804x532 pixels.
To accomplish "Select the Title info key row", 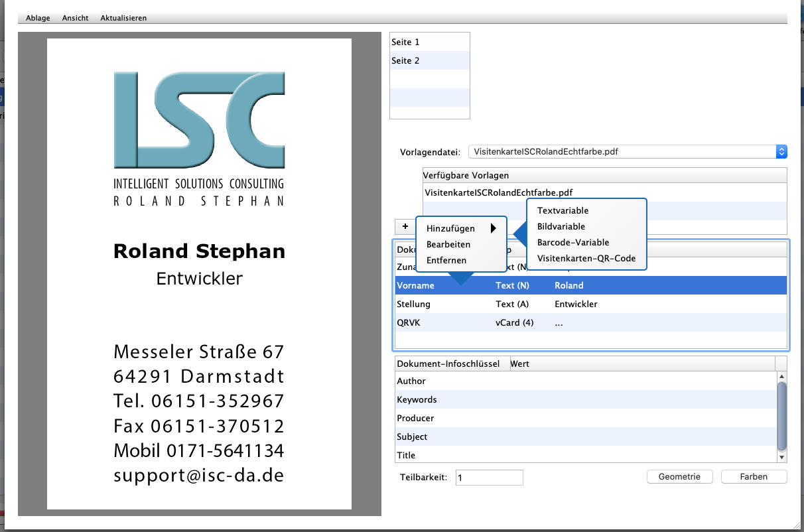I will (585, 455).
